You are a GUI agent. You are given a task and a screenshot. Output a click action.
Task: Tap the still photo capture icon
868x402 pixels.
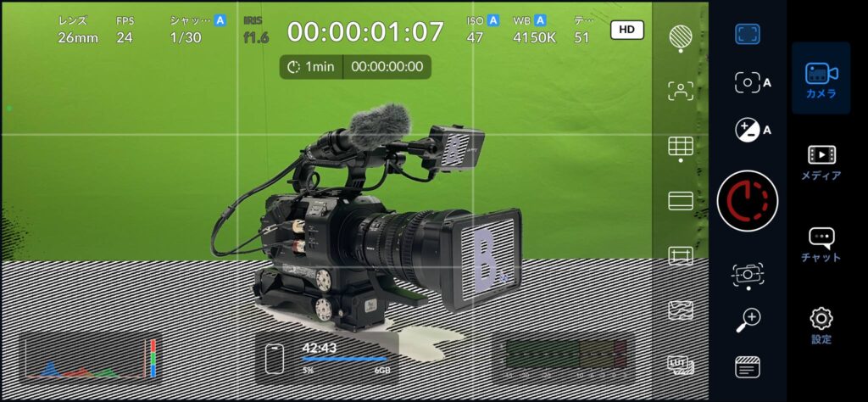[x=748, y=273]
